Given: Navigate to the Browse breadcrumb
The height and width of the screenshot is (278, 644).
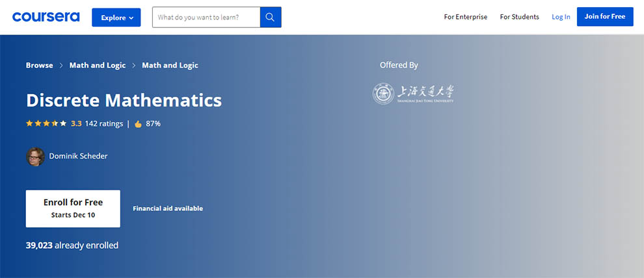Looking at the screenshot, I should coord(39,66).
